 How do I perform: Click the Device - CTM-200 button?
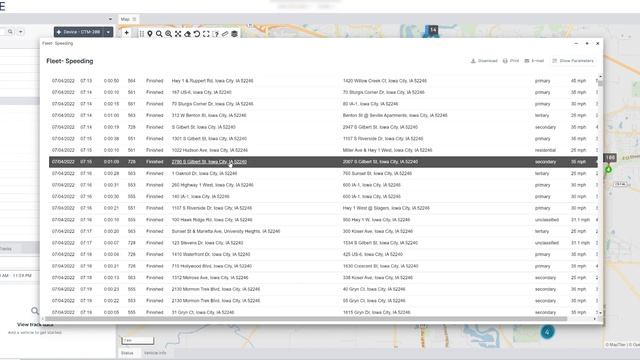79,32
